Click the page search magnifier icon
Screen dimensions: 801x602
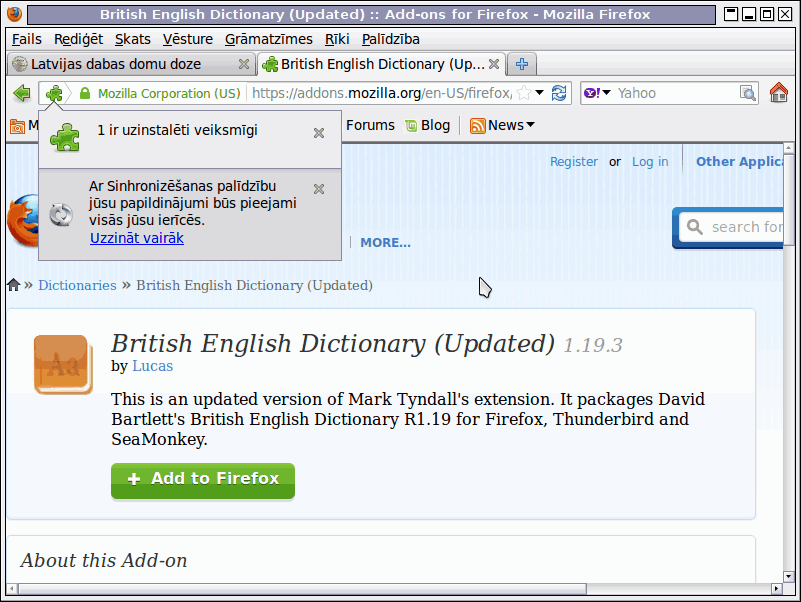click(x=694, y=227)
